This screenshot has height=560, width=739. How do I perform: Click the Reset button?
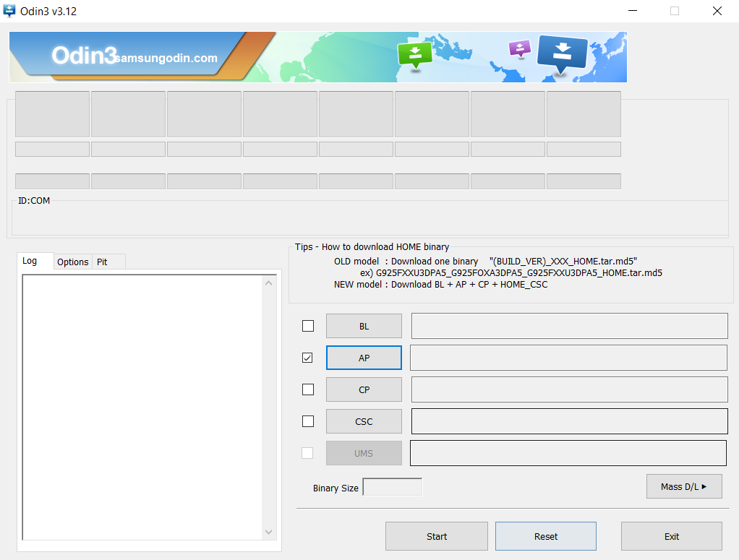pos(546,536)
